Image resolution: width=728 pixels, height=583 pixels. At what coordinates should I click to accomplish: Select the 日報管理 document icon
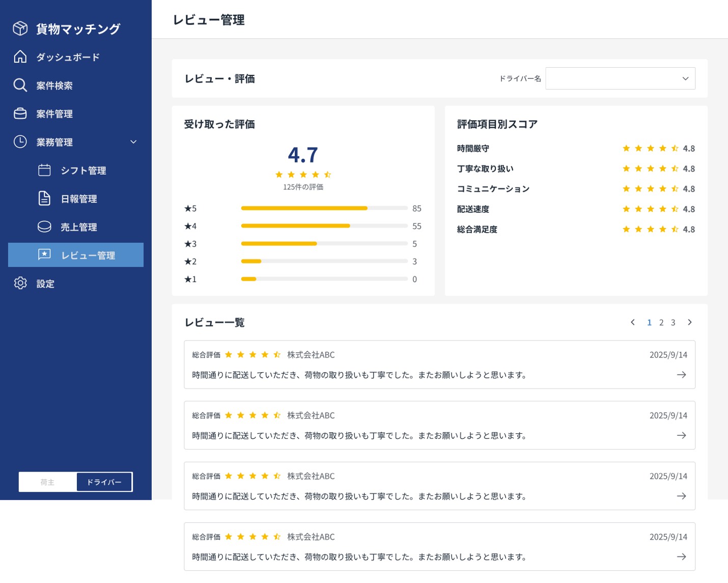click(x=44, y=199)
